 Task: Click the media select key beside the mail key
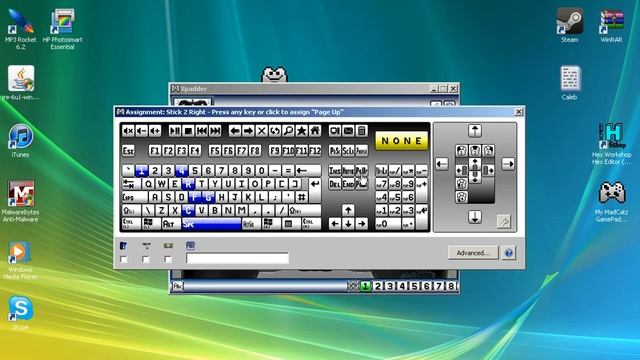coord(335,131)
